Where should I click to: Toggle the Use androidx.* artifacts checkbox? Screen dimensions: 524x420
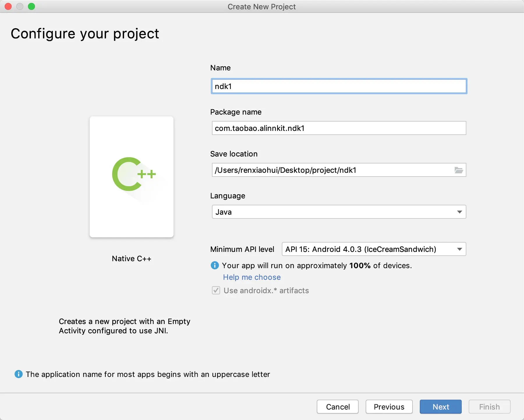click(216, 290)
